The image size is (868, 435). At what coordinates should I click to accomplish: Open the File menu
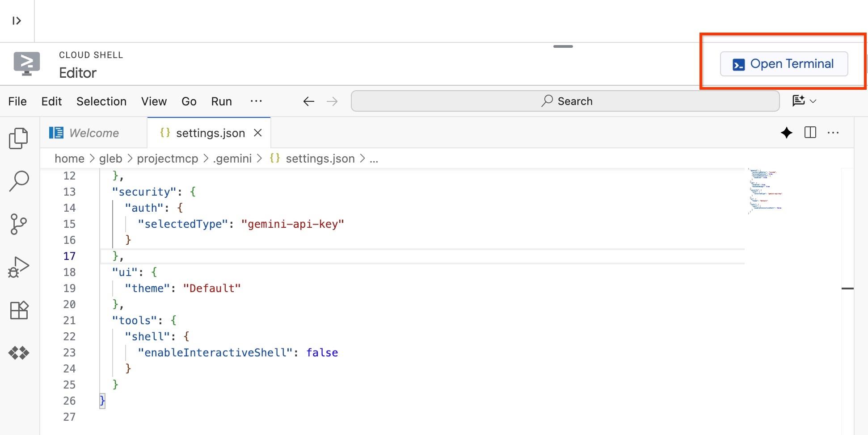17,101
